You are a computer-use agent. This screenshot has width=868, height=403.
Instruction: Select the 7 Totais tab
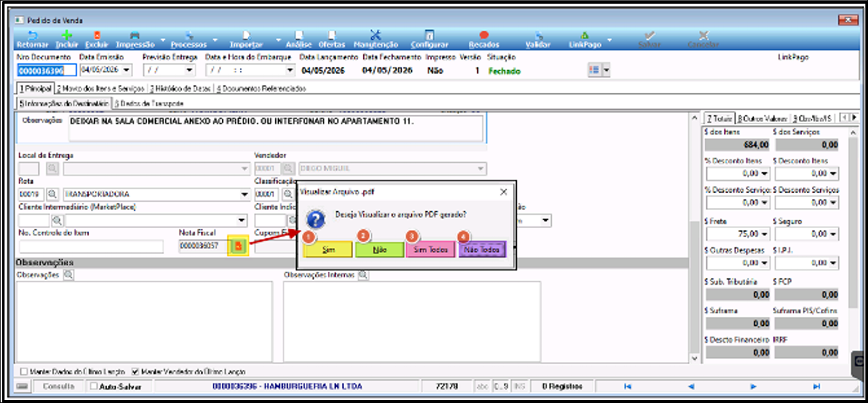(x=719, y=118)
